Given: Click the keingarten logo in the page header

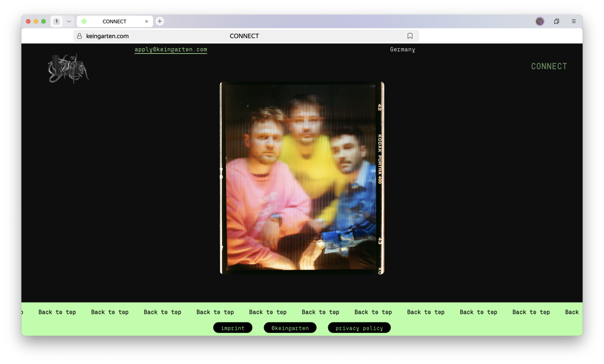Looking at the screenshot, I should point(68,68).
